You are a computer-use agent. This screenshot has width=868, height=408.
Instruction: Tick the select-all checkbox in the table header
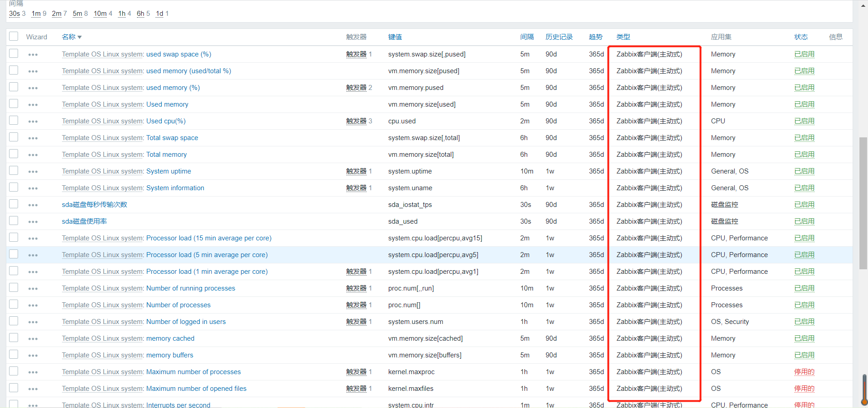point(14,37)
